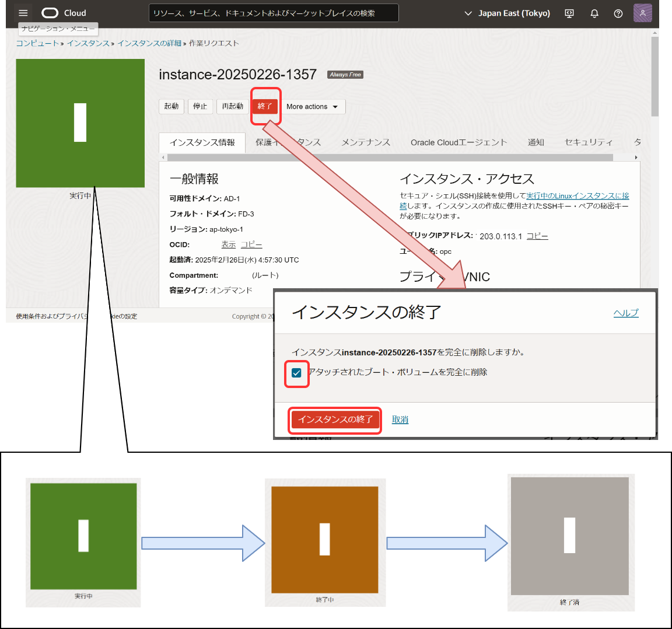
Task: Go to コンピュート breadcrumb
Action: coord(37,43)
